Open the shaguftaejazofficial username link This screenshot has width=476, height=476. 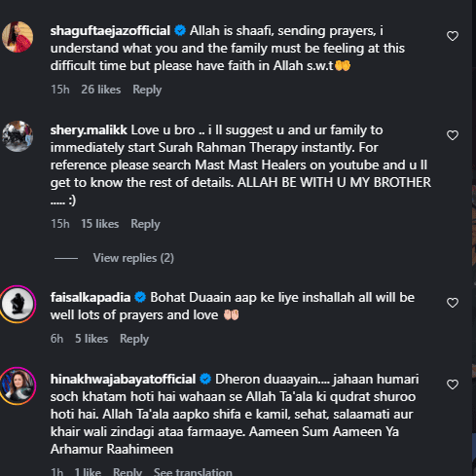click(110, 31)
